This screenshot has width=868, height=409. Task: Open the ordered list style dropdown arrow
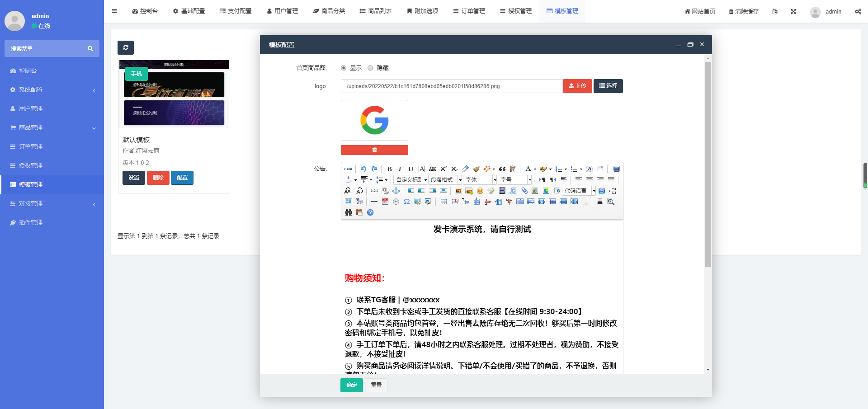coord(566,169)
